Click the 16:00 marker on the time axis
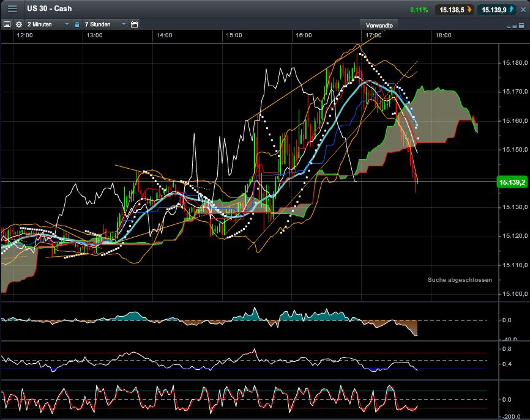 pos(304,35)
